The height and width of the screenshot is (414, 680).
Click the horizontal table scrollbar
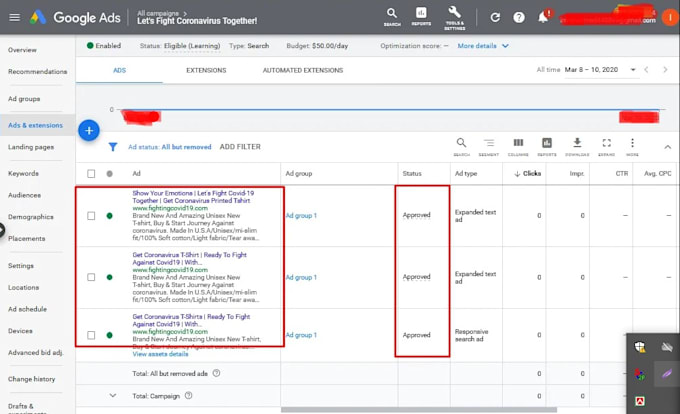(x=419, y=410)
